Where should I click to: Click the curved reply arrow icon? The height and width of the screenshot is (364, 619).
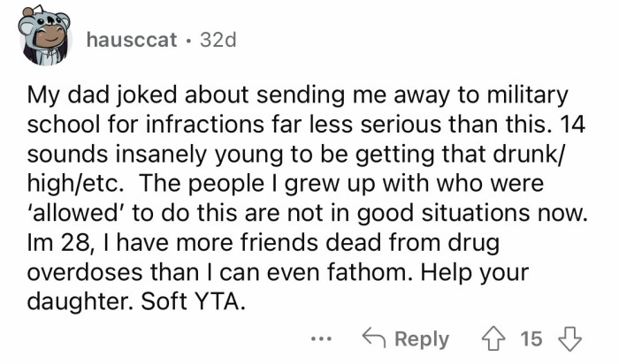pyautogui.click(x=373, y=339)
